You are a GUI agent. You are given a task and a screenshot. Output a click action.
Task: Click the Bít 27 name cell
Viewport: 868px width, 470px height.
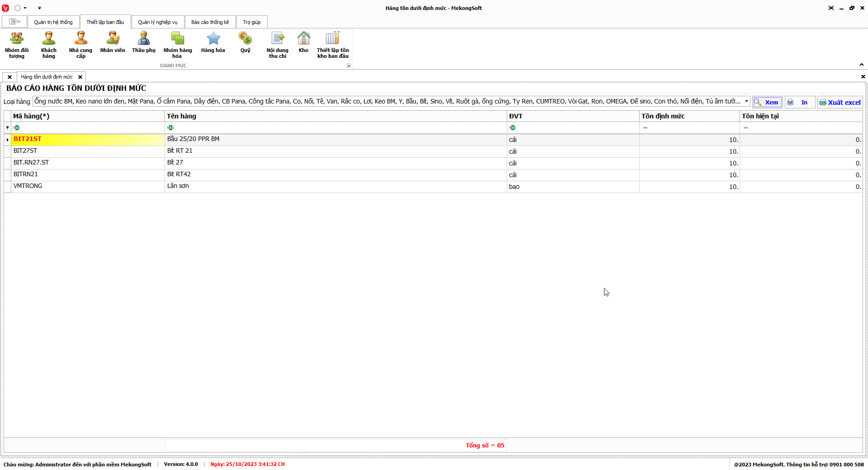pyautogui.click(x=335, y=163)
